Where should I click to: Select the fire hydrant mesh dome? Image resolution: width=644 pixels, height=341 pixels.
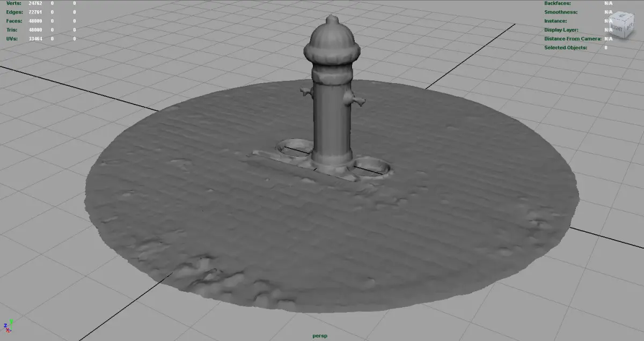coord(332,41)
